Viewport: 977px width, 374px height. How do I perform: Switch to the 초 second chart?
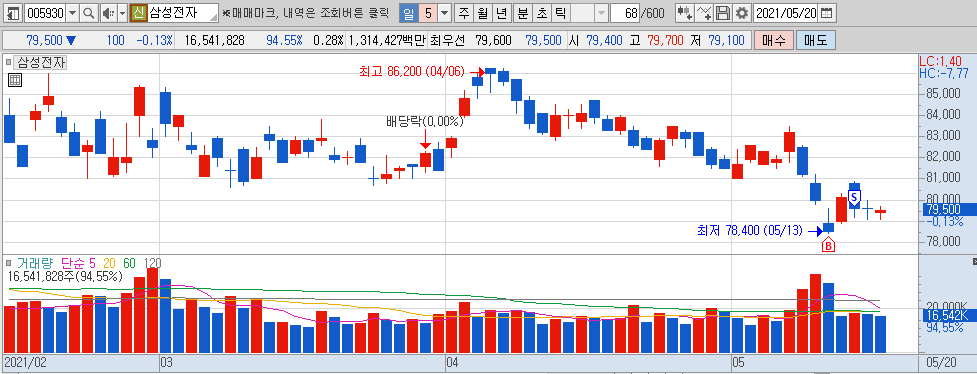[x=542, y=12]
